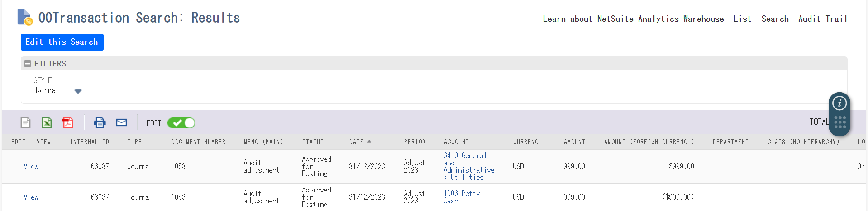Sort by INTERNAL ID column header
This screenshot has width=868, height=211.
[90, 142]
